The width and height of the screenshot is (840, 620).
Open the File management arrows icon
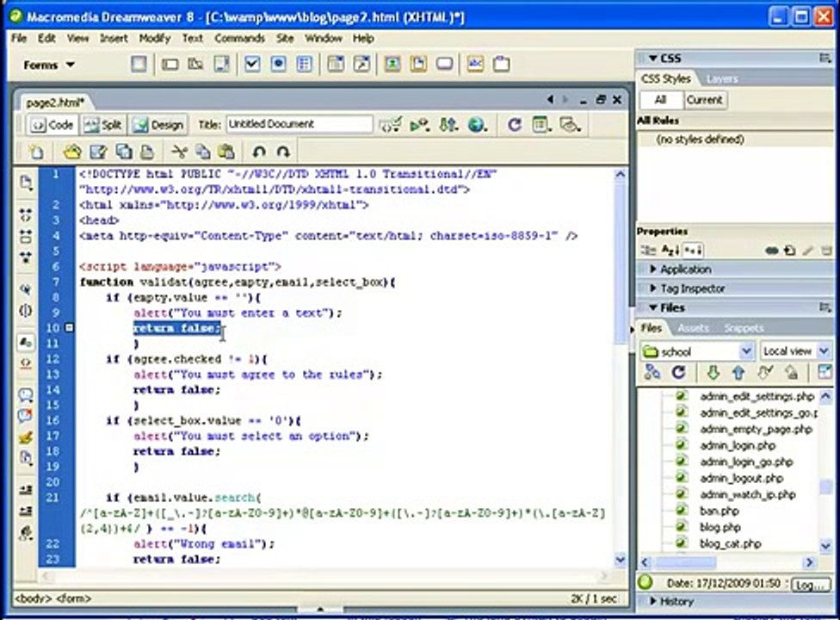(448, 125)
